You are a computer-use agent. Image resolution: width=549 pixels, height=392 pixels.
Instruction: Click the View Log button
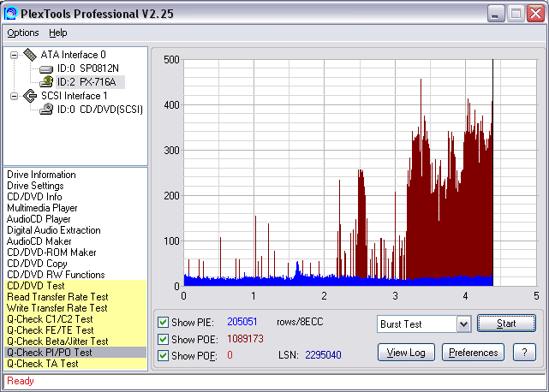(x=406, y=353)
